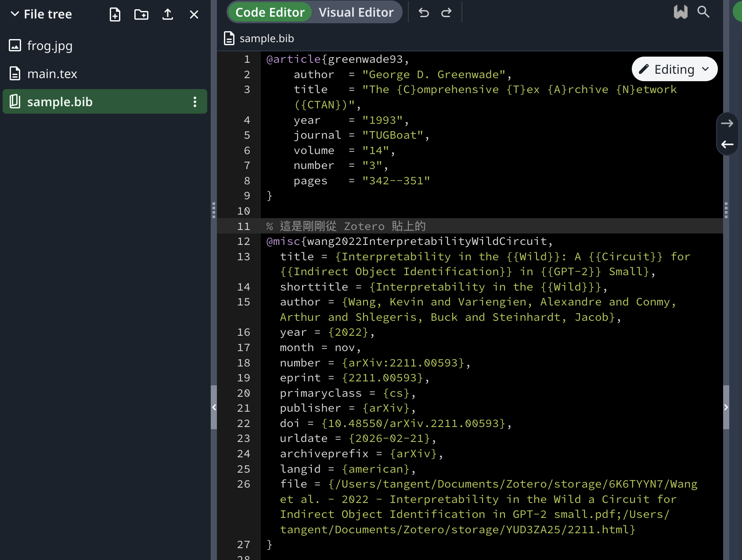Collapse the File tree section

(15, 14)
